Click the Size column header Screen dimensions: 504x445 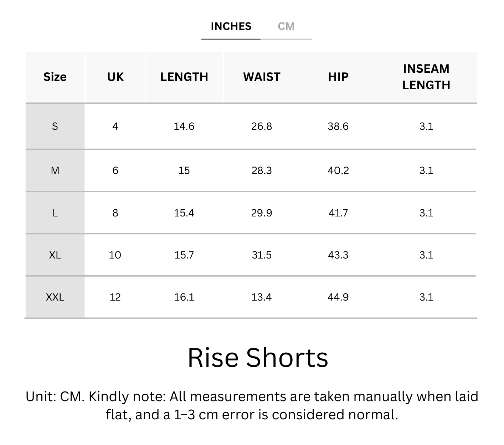55,77
